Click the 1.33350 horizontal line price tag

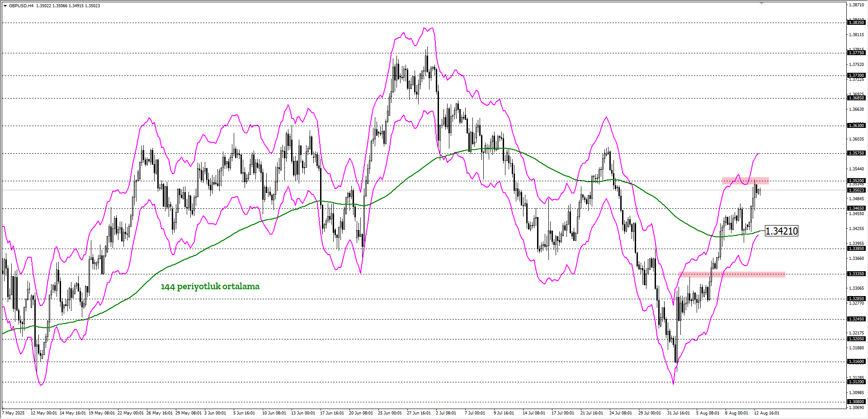(x=856, y=274)
